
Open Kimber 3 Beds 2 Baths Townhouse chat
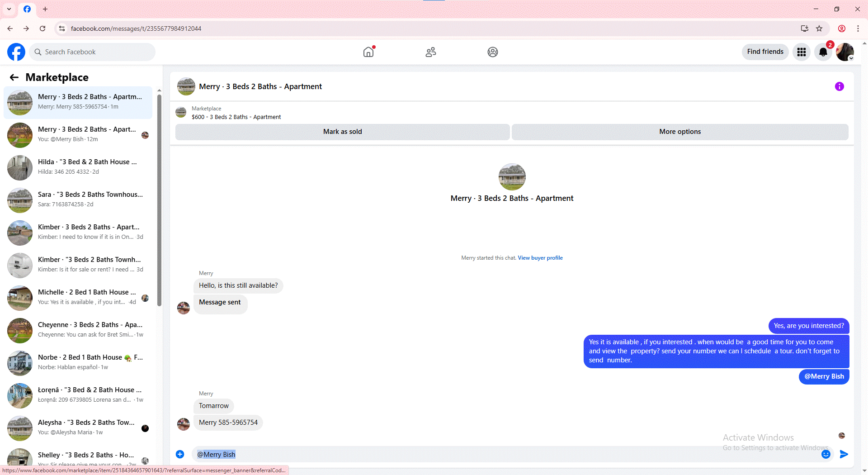pyautogui.click(x=78, y=266)
